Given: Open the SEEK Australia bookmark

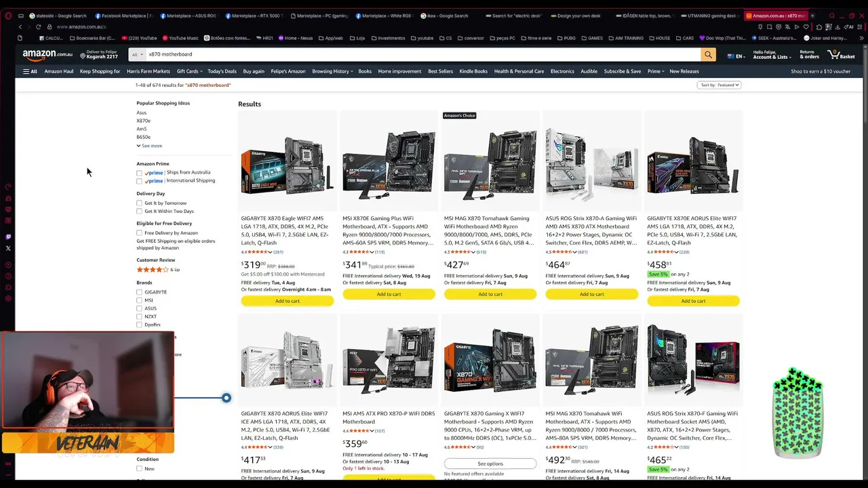Looking at the screenshot, I should click(x=774, y=38).
